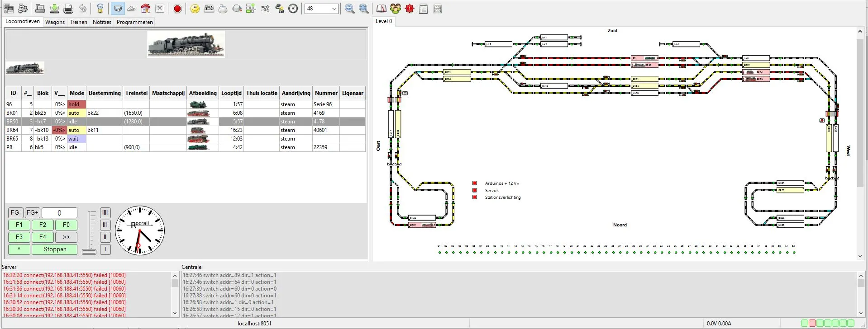868x329 pixels.
Task: Click the locomotive speed slider handle
Action: (x=89, y=251)
